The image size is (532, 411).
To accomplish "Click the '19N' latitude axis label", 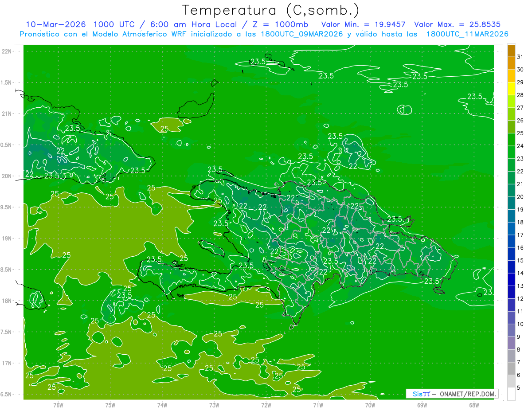I will 7,239.
